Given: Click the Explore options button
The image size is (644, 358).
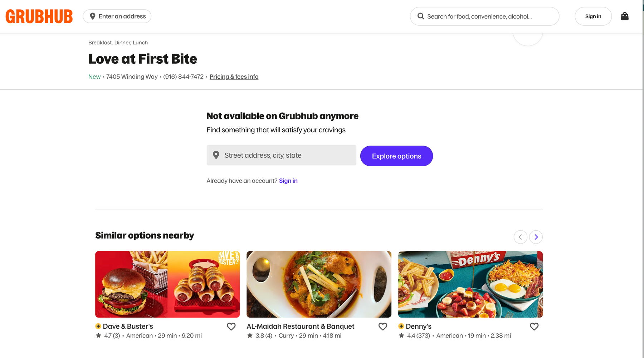Looking at the screenshot, I should [x=396, y=156].
